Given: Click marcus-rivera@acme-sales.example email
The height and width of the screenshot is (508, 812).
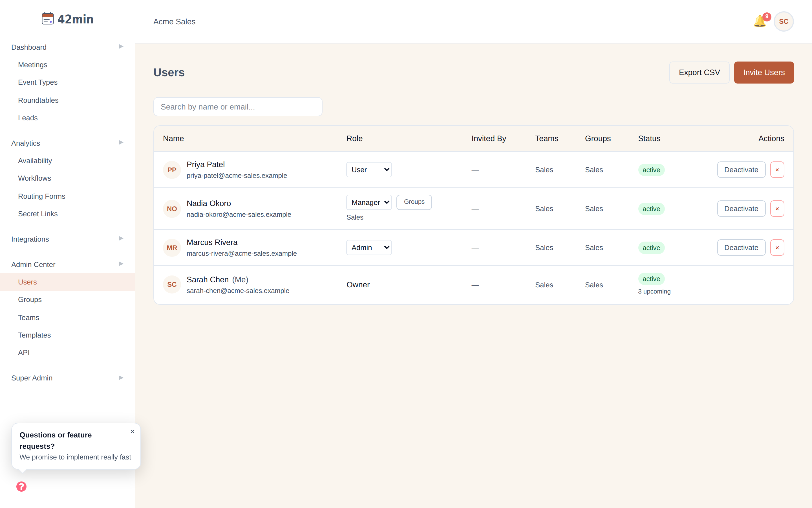Looking at the screenshot, I should click(x=242, y=254).
